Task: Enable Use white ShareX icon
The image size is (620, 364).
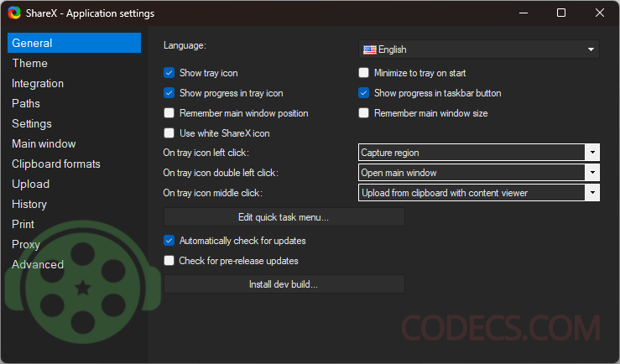Action: (169, 133)
